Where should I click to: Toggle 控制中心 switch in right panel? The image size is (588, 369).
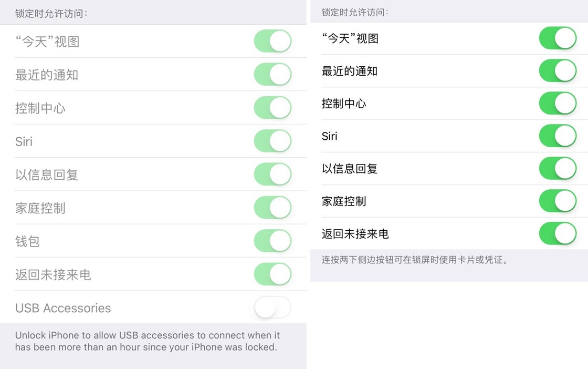tap(558, 104)
